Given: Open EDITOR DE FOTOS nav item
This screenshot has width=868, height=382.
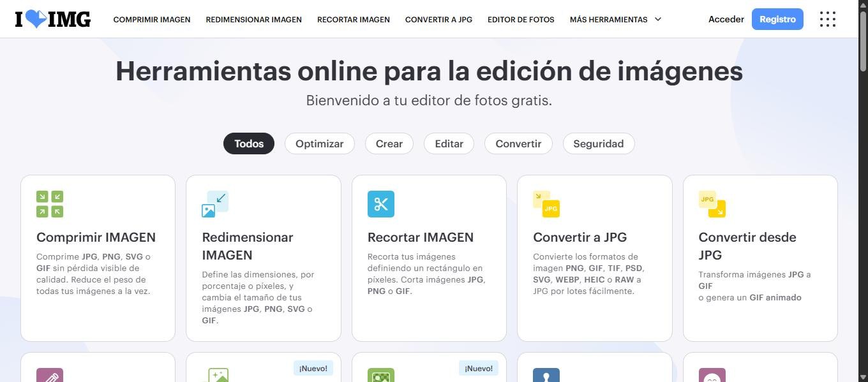Looking at the screenshot, I should (521, 19).
